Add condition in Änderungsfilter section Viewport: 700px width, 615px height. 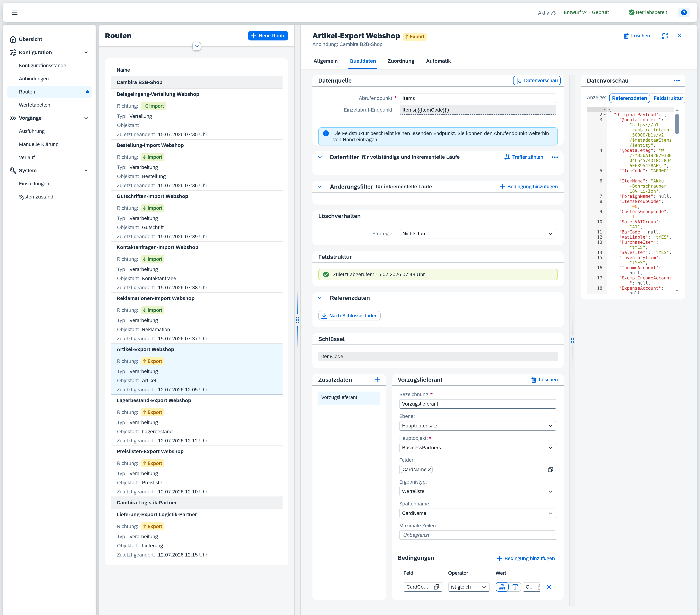(x=528, y=187)
